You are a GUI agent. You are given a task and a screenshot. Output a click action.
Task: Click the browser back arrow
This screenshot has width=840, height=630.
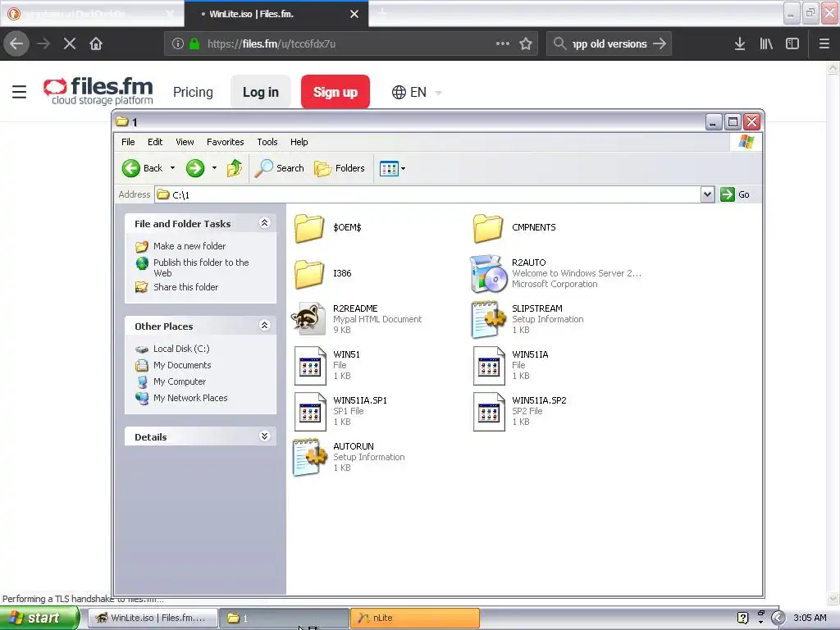tap(16, 44)
